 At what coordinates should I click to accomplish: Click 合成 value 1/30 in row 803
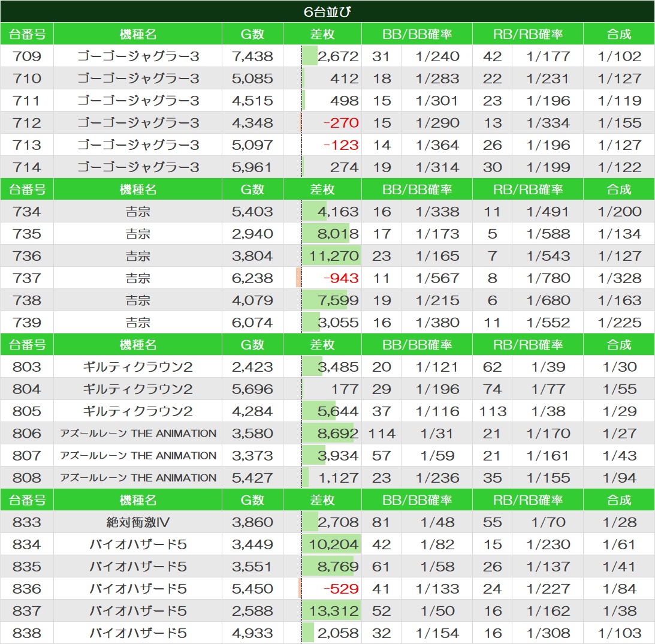coord(619,366)
